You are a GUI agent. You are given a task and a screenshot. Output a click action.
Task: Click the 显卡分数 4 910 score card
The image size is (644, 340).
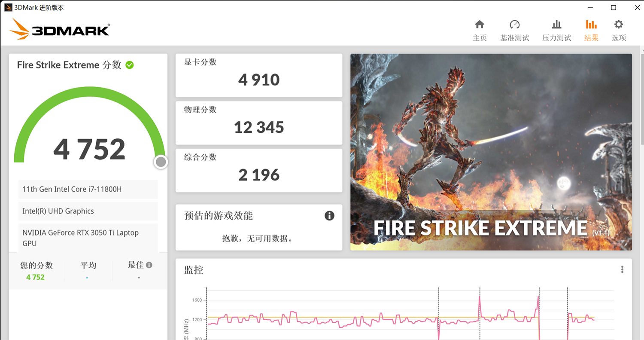tap(259, 75)
